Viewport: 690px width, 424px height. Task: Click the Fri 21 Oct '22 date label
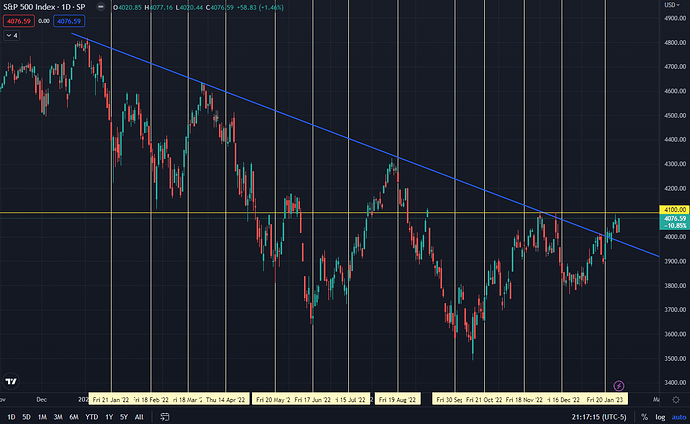pos(484,400)
